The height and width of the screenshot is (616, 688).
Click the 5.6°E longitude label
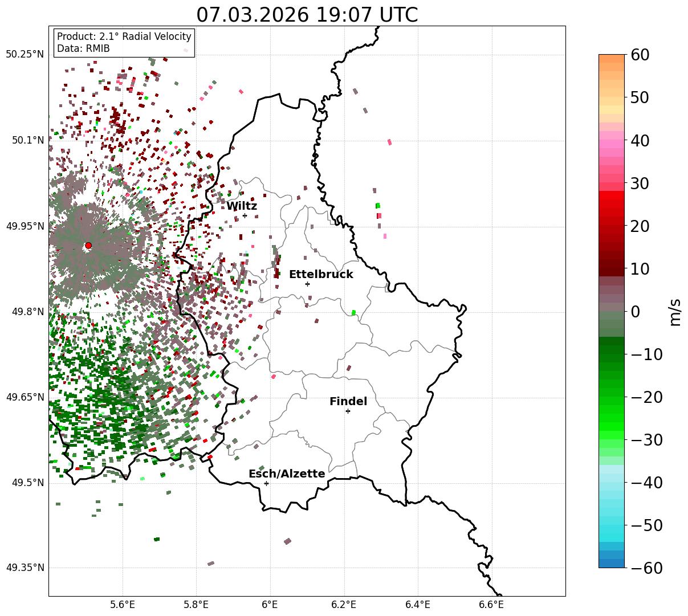tap(123, 605)
